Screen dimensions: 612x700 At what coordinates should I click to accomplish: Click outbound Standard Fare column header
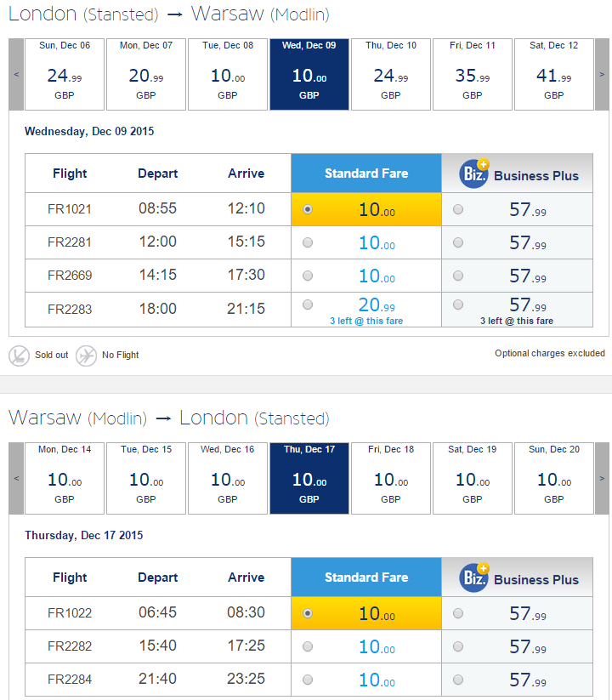(x=366, y=174)
